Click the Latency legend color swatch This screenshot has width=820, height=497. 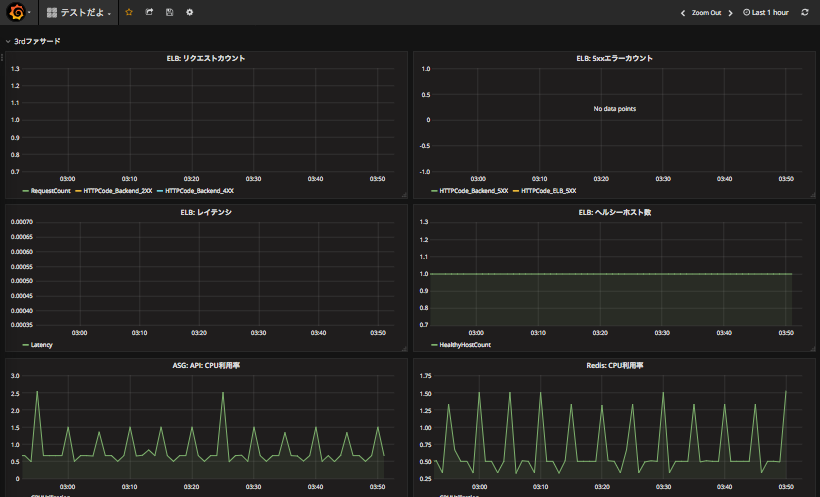coord(26,345)
